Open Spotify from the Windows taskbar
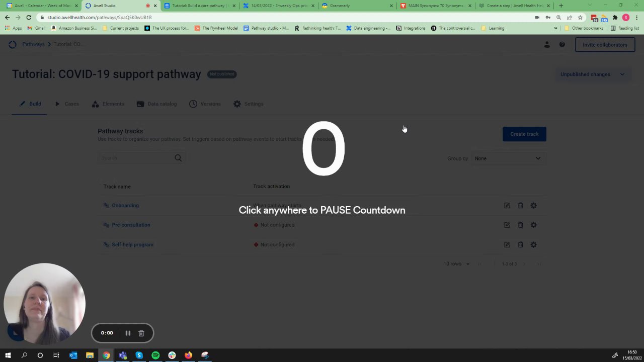 point(155,355)
